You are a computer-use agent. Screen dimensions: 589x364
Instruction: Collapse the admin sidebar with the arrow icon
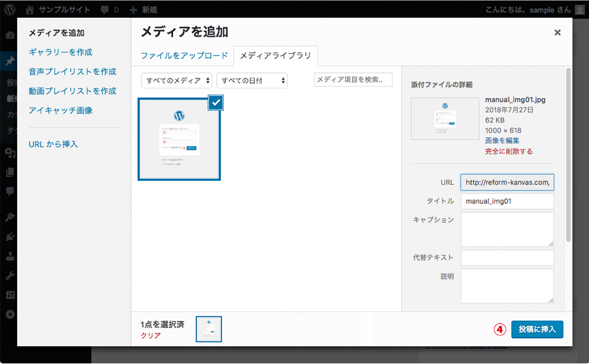(x=9, y=315)
